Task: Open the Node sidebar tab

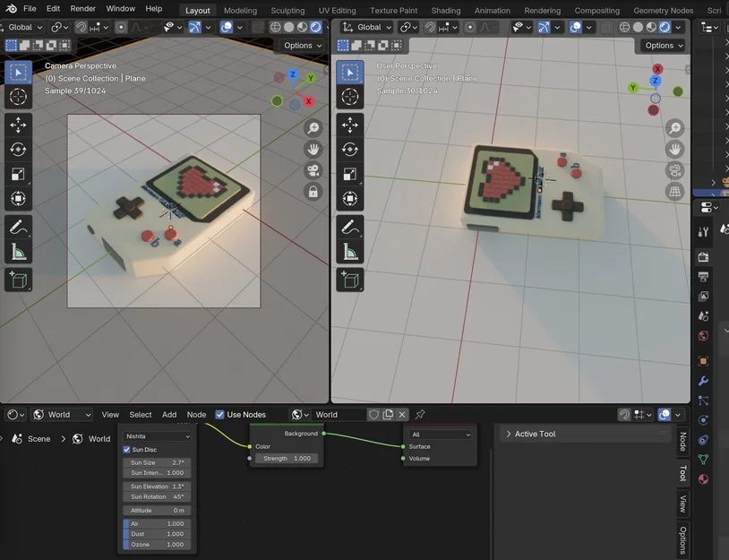Action: click(682, 442)
